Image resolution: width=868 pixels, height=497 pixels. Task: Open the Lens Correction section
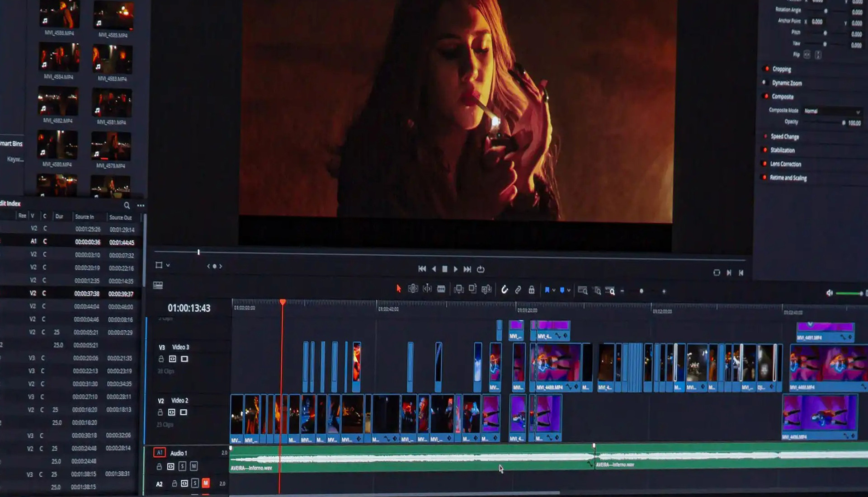tap(785, 164)
